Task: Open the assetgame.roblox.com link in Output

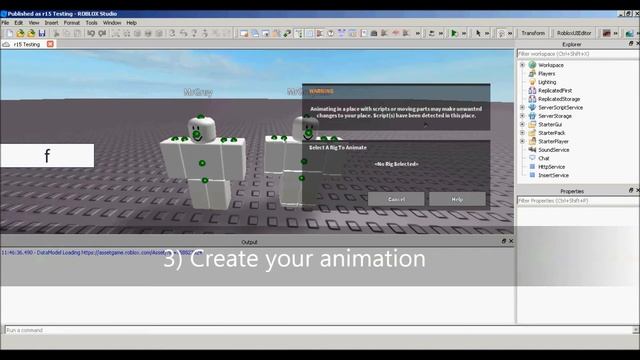Action: click(142, 253)
